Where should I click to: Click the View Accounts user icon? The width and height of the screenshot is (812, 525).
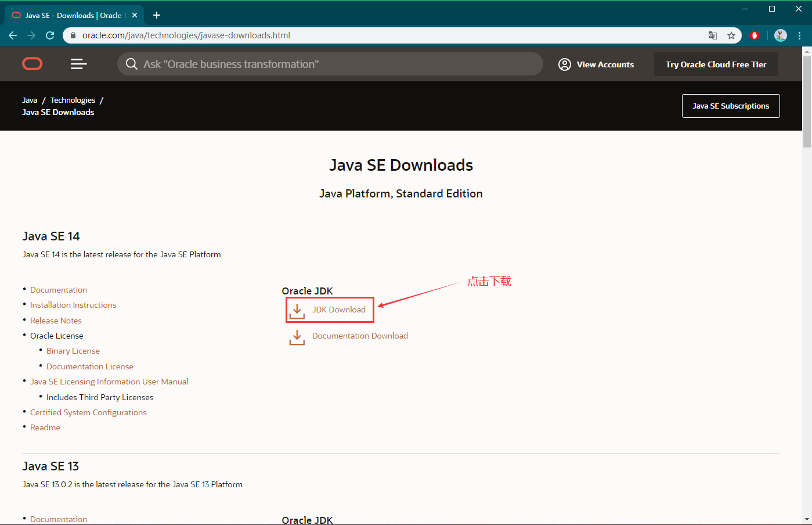[x=565, y=64]
